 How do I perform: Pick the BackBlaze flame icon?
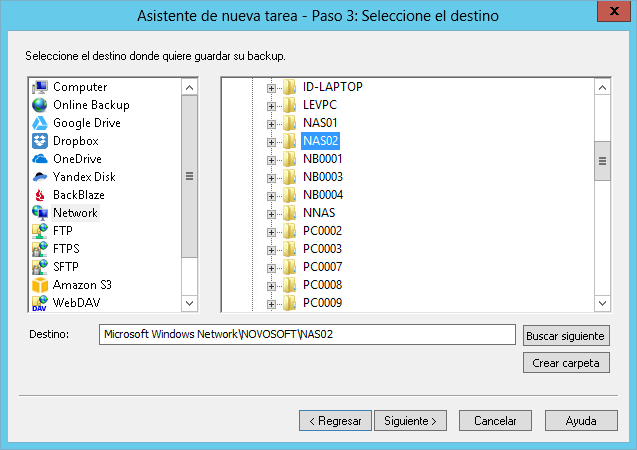tap(40, 195)
